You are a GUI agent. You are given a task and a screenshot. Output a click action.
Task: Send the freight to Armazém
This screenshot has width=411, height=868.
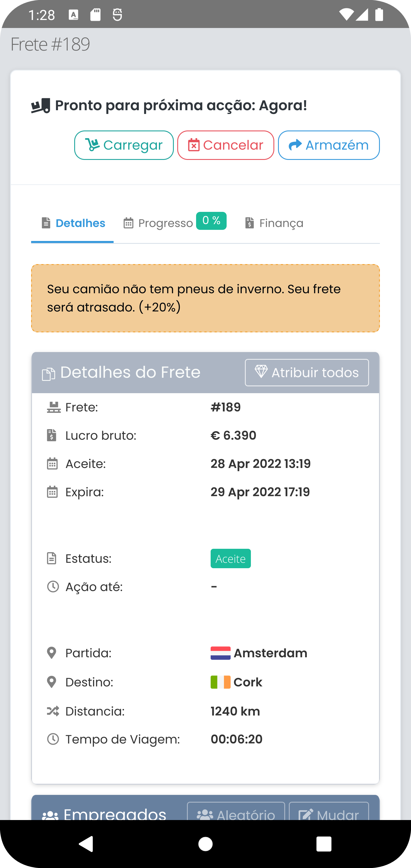point(329,145)
